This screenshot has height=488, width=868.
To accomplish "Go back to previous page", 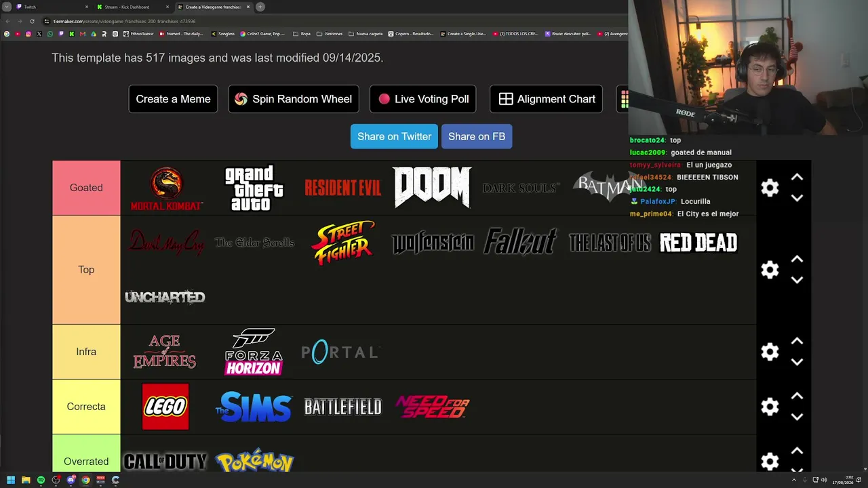I will pos(7,21).
